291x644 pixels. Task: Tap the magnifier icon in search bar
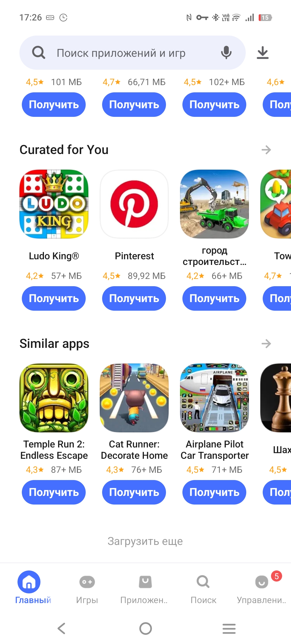tap(39, 52)
